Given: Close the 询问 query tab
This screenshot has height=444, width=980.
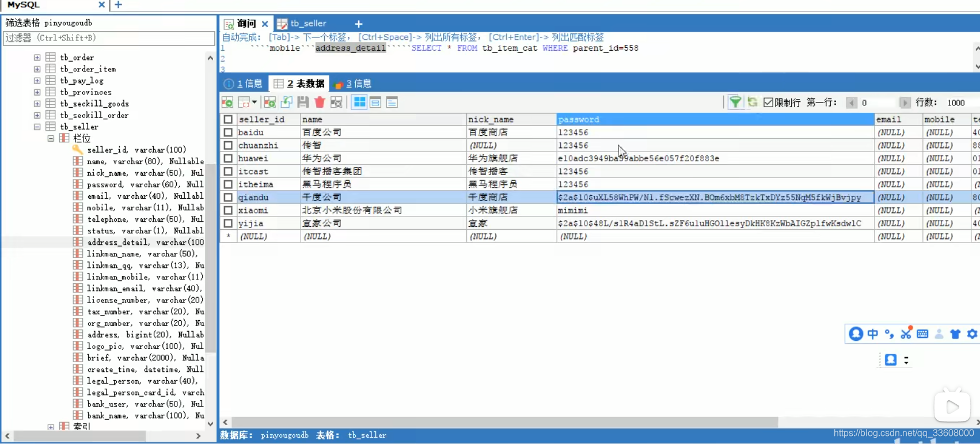Looking at the screenshot, I should pos(265,24).
